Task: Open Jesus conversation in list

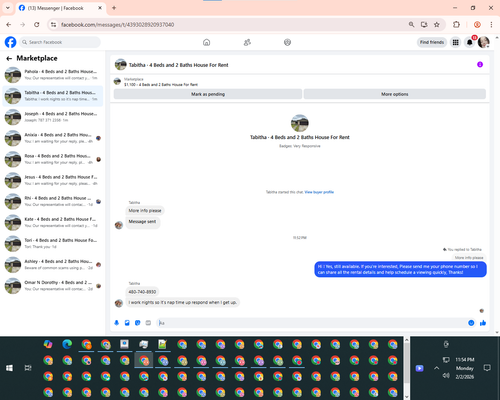Action: 53,180
